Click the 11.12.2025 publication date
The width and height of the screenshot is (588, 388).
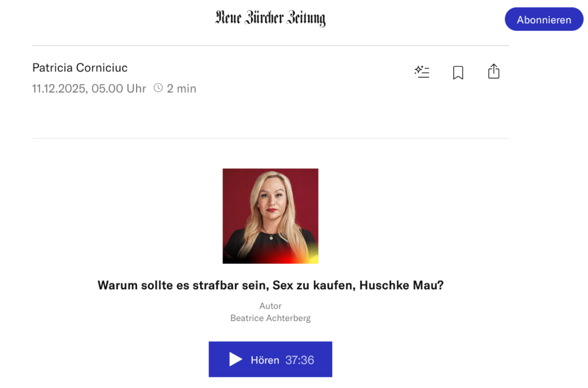[x=59, y=88]
